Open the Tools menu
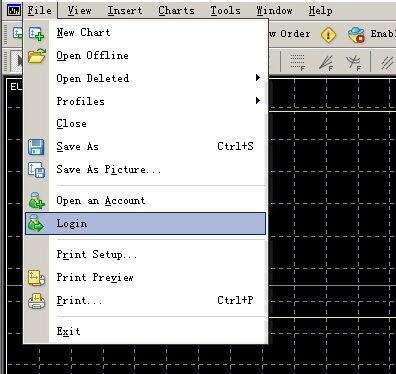This screenshot has width=396, height=374. coord(225,11)
